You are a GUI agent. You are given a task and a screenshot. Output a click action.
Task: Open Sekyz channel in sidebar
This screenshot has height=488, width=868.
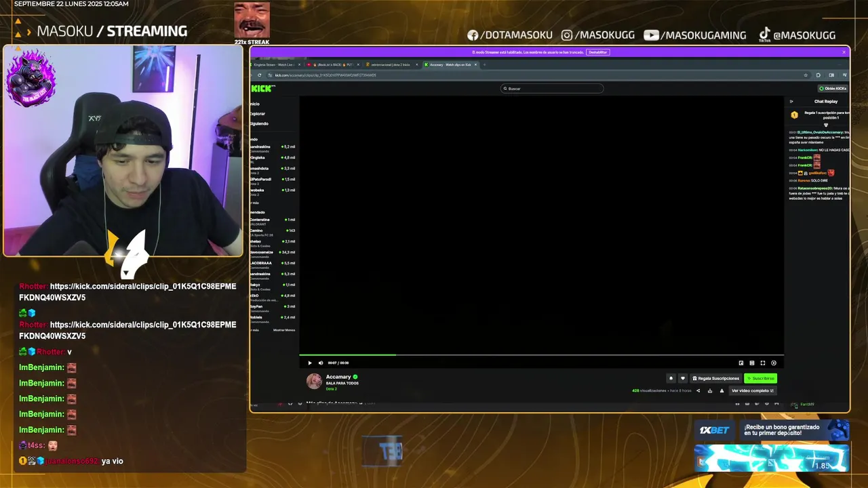click(273, 286)
